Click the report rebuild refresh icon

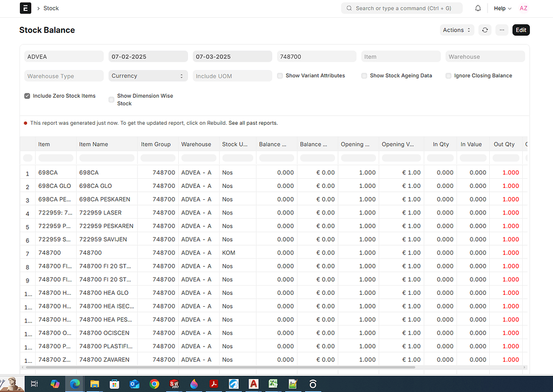[x=484, y=30]
